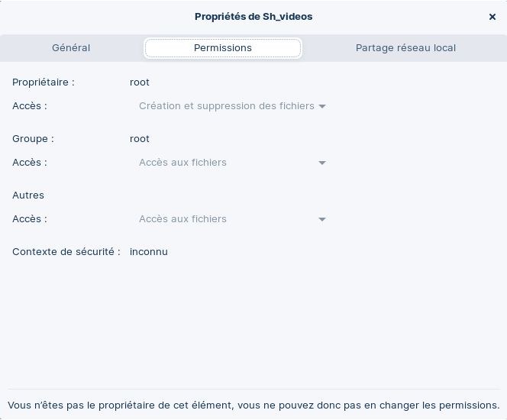The height and width of the screenshot is (420, 507).
Task: Click the Propriétaire label
Action: click(44, 82)
